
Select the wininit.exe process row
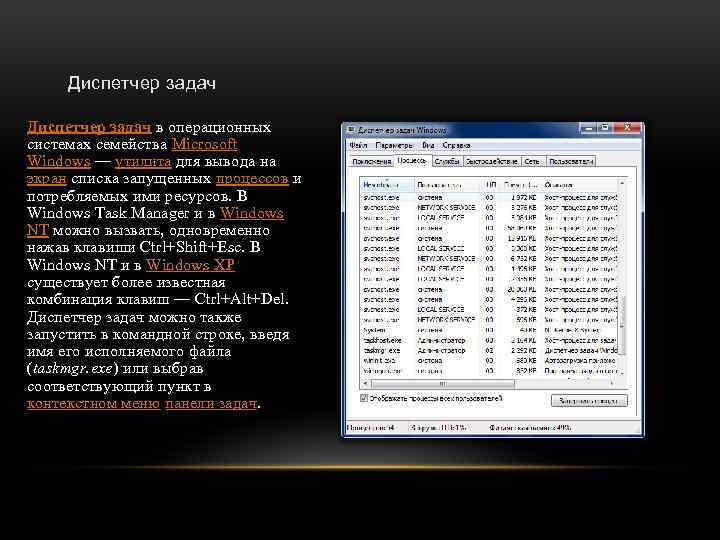(489, 360)
